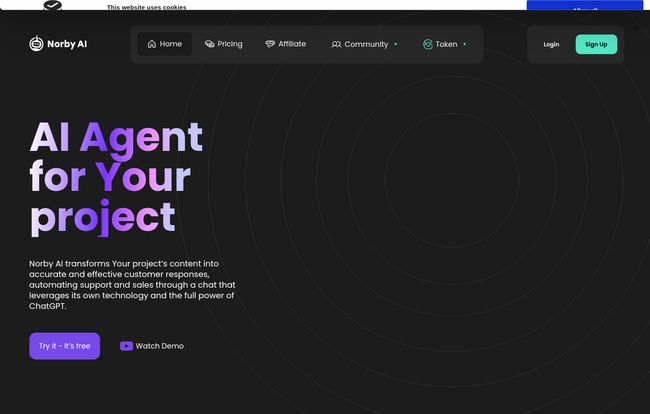Viewport: 650px width, 414px height.
Task: Open the Home menu item
Action: click(165, 44)
